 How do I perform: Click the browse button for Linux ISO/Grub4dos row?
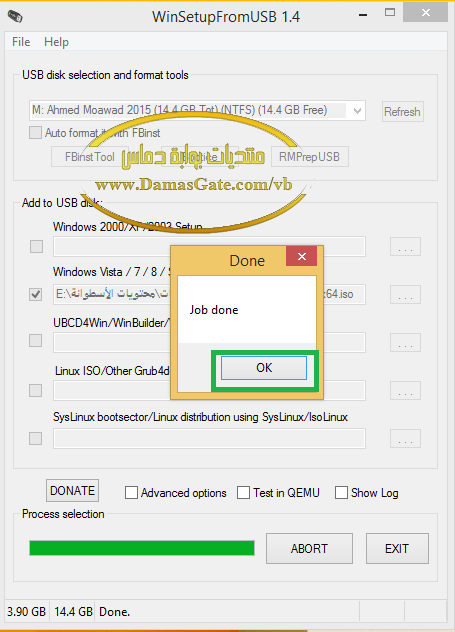[x=405, y=391]
